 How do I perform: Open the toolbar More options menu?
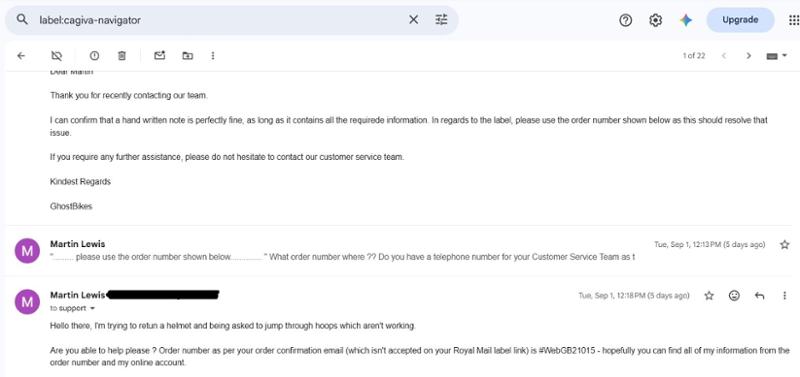point(213,56)
